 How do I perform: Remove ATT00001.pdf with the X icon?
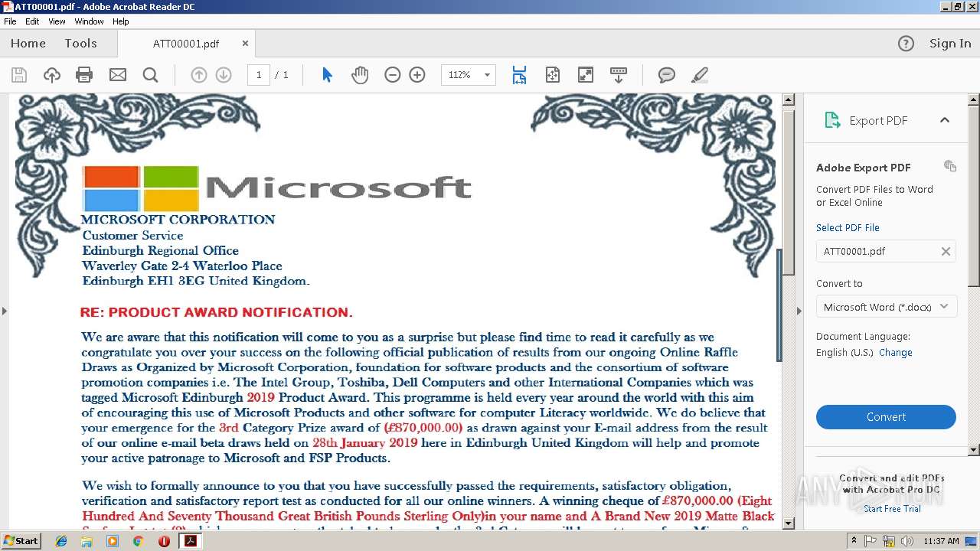pos(946,251)
